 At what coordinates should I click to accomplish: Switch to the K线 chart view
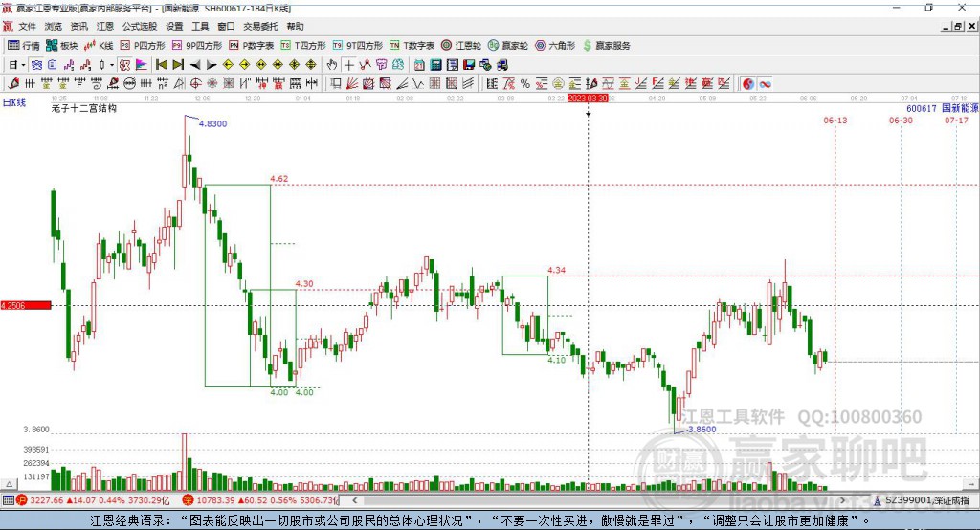tap(99, 46)
